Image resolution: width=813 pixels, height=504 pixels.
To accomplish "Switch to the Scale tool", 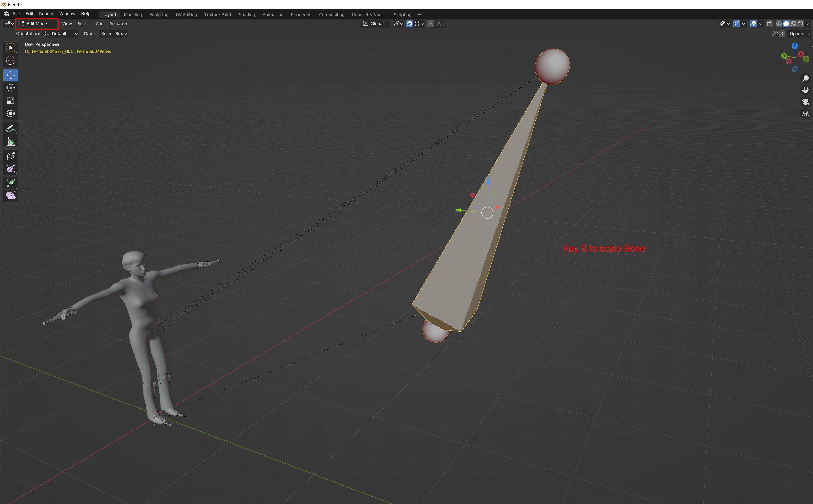I will (11, 101).
